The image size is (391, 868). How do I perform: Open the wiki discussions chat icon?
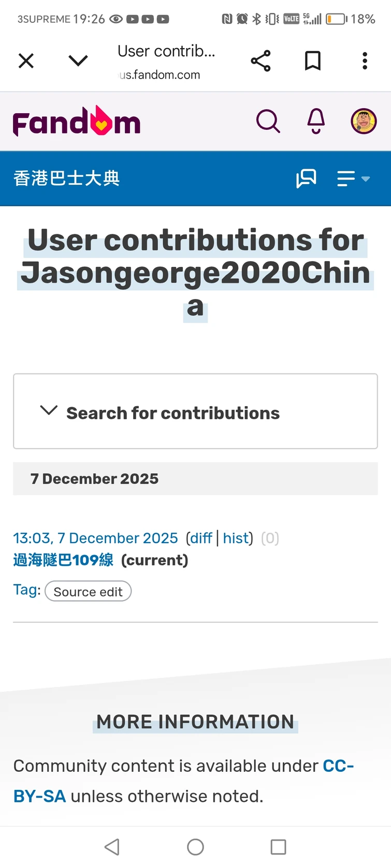pos(306,178)
